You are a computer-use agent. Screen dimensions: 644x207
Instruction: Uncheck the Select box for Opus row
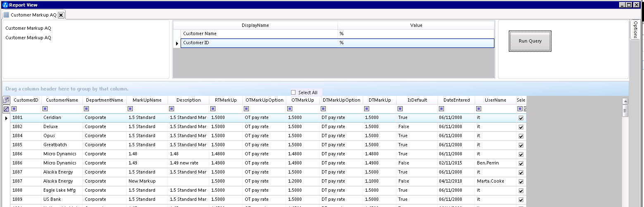coord(521,136)
